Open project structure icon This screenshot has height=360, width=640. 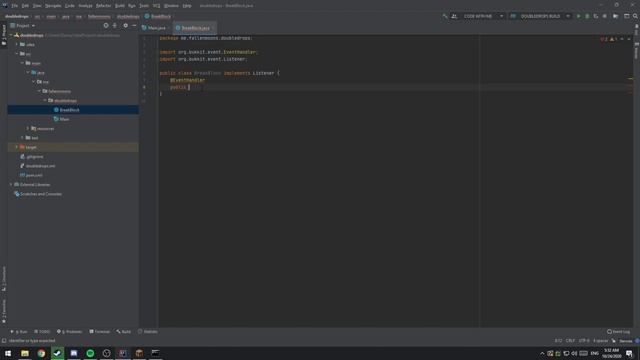click(x=615, y=16)
